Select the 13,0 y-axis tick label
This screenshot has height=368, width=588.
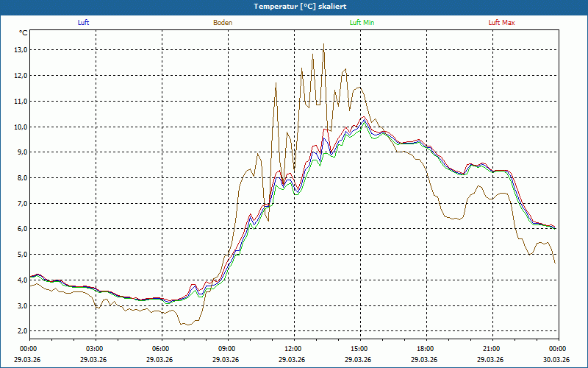click(x=20, y=50)
